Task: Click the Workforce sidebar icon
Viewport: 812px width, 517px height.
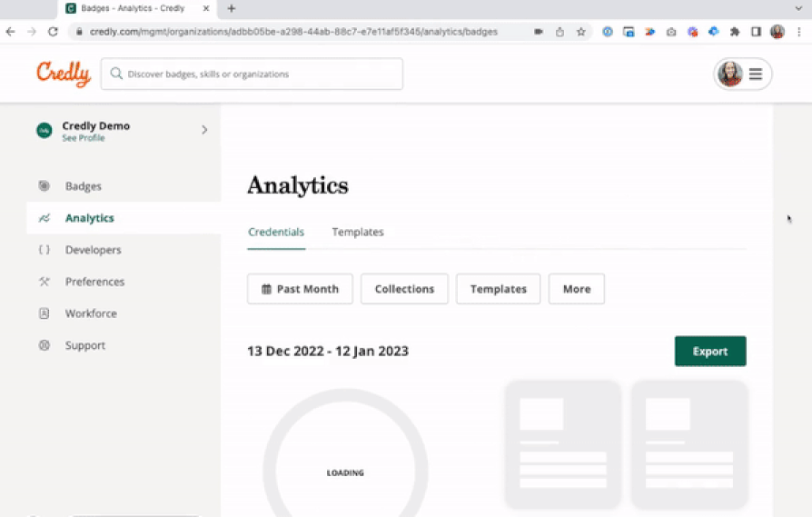Action: (44, 313)
